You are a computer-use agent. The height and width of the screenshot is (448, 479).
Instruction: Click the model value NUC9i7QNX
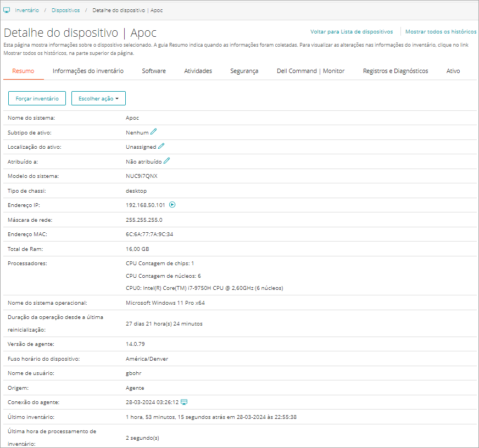(141, 176)
